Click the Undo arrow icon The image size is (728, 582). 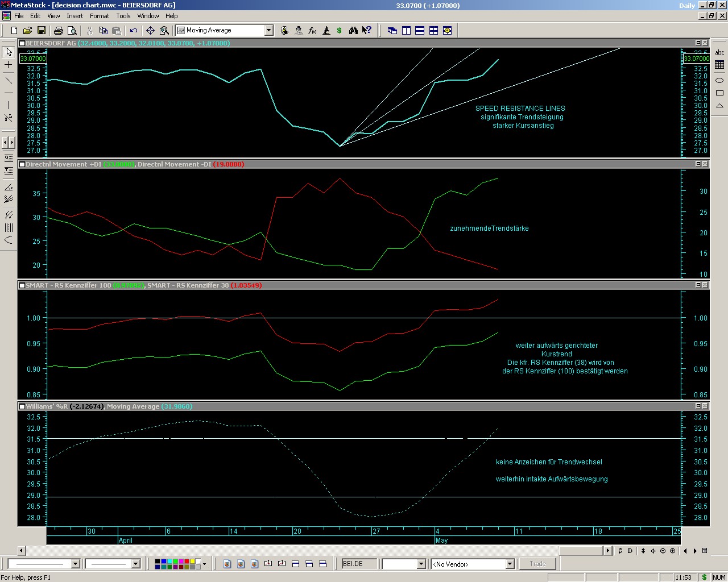(x=134, y=31)
